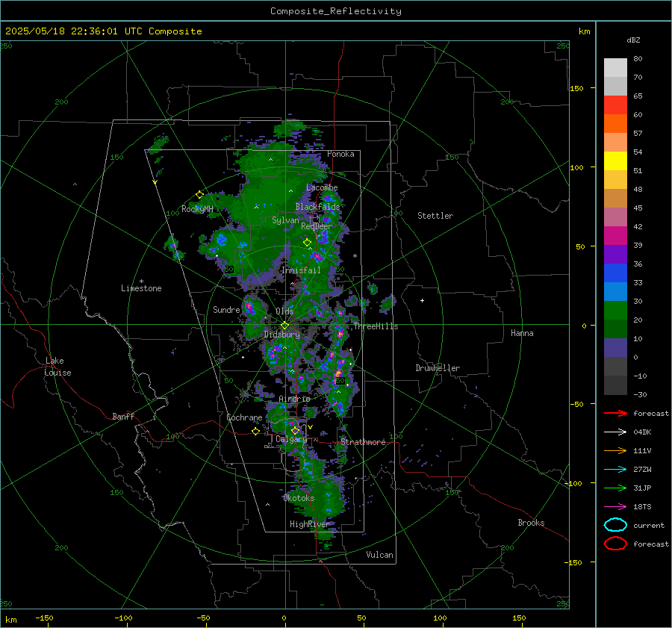The image size is (672, 628).
Task: Click the HighRiver town label
Action: click(309, 524)
